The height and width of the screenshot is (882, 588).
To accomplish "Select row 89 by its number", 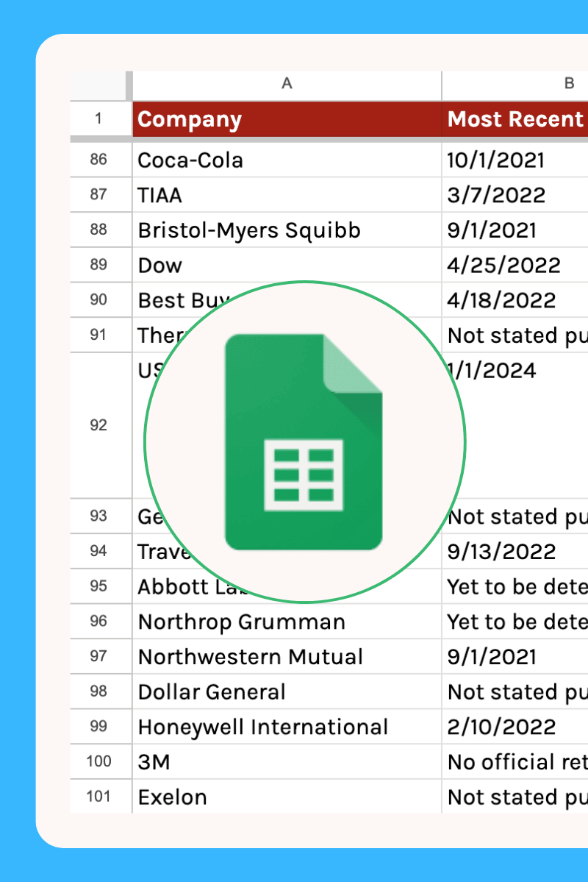I will [x=101, y=265].
